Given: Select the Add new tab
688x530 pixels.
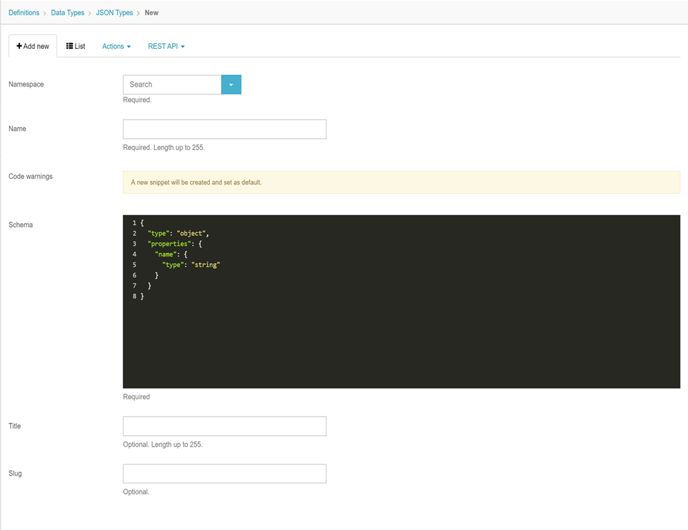Looking at the screenshot, I should point(33,46).
